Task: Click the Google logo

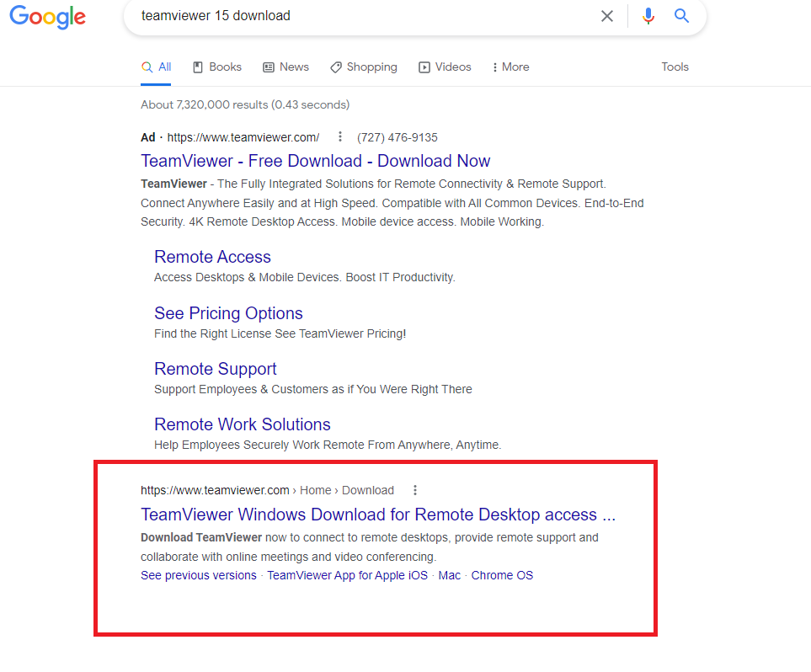Action: tap(47, 17)
